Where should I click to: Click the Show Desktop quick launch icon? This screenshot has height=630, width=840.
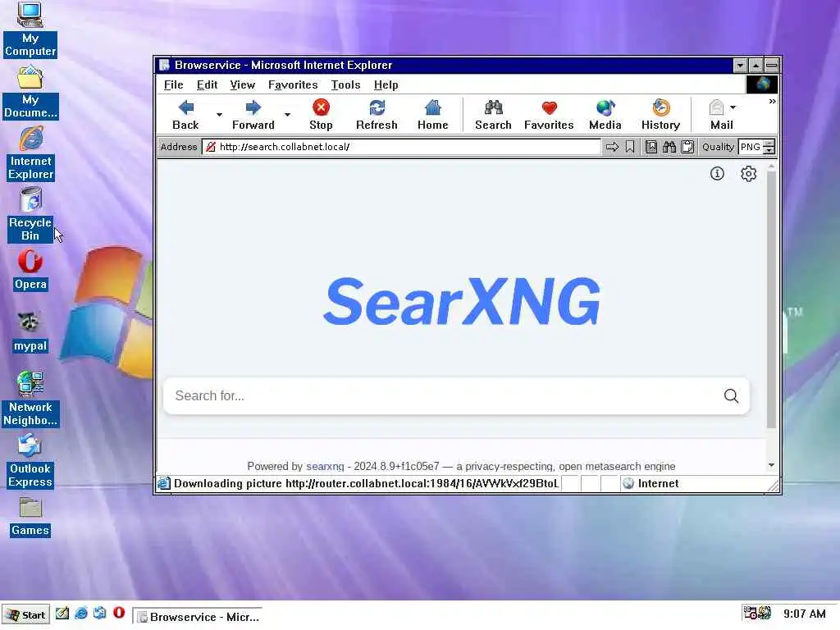pyautogui.click(x=62, y=614)
